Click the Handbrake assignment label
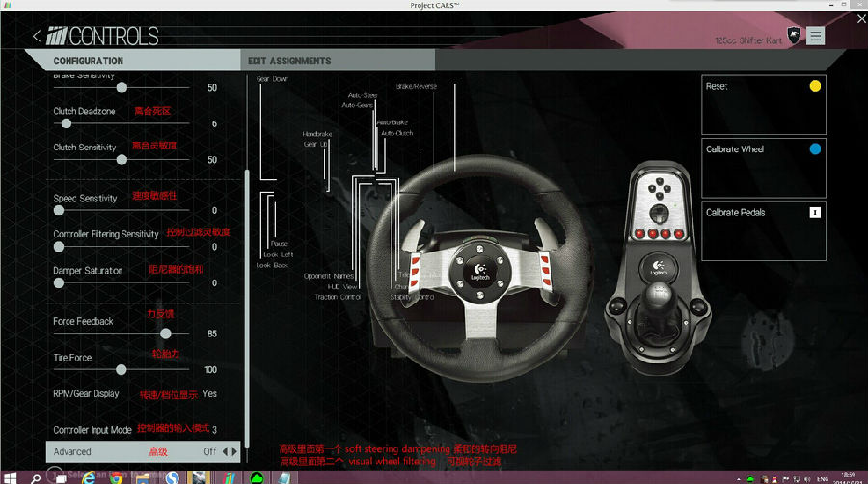This screenshot has width=868, height=484. [x=317, y=134]
